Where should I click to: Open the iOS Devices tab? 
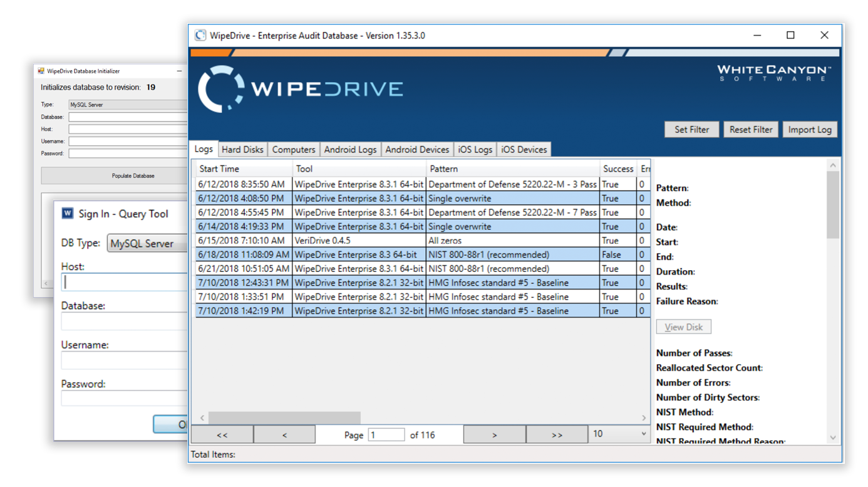coord(524,149)
